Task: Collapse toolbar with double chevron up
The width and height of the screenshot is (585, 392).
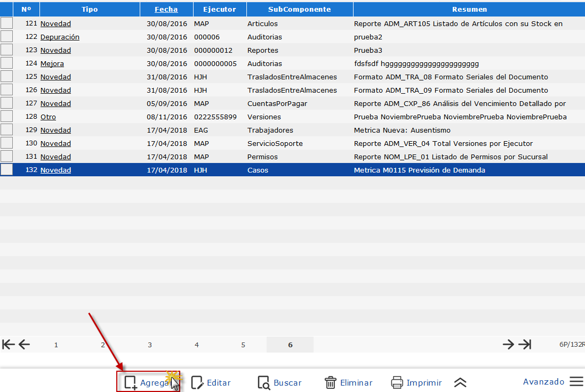Action: [x=460, y=382]
